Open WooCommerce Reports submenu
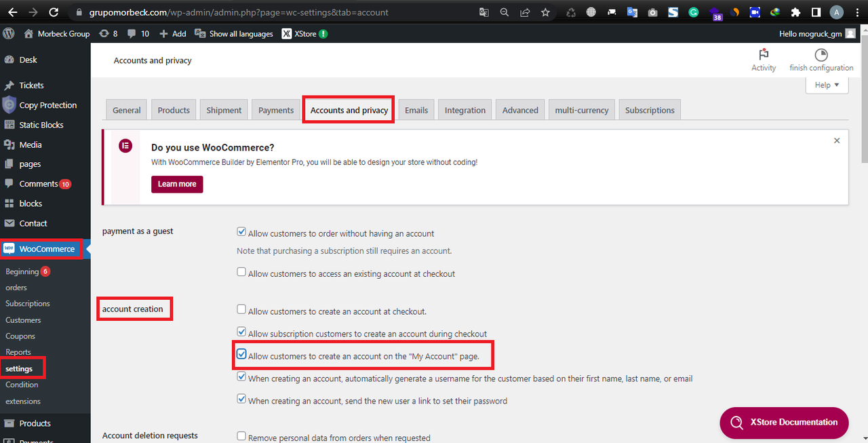The height and width of the screenshot is (443, 868). [x=18, y=352]
